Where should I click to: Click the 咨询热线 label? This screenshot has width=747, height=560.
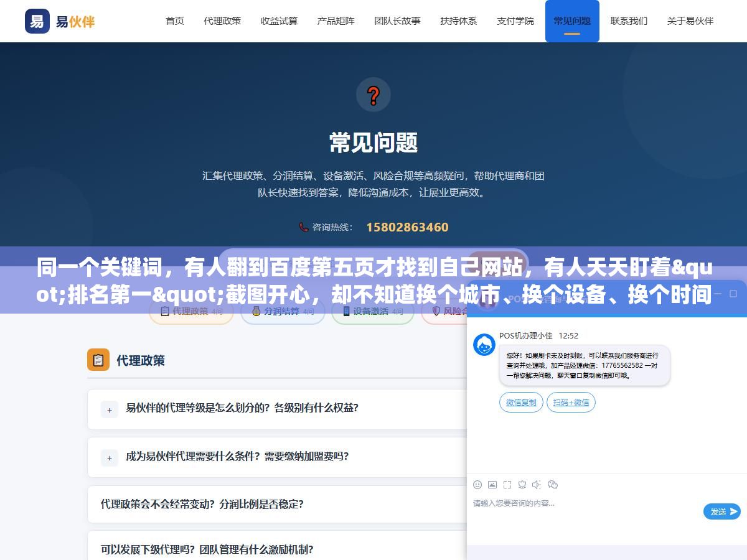pyautogui.click(x=332, y=227)
